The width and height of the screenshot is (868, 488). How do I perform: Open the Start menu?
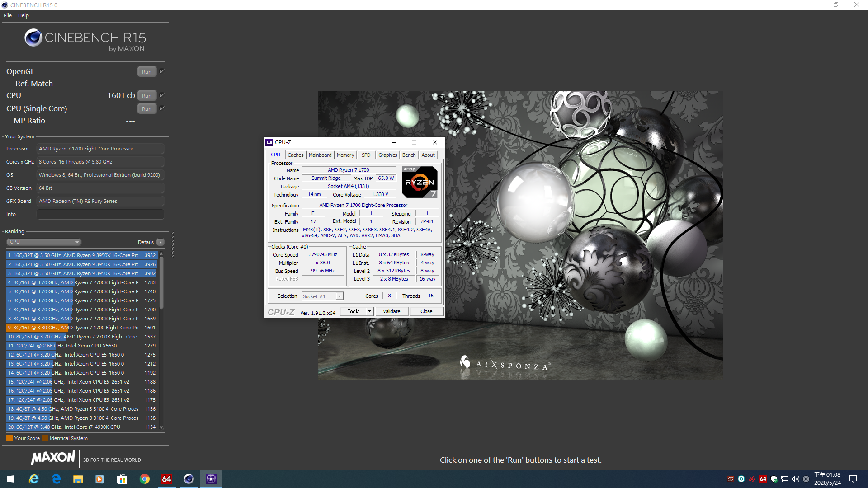point(11,479)
